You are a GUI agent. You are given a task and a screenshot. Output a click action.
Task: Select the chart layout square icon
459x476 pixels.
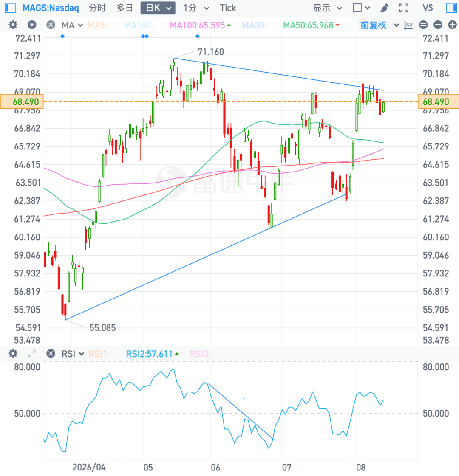(357, 8)
